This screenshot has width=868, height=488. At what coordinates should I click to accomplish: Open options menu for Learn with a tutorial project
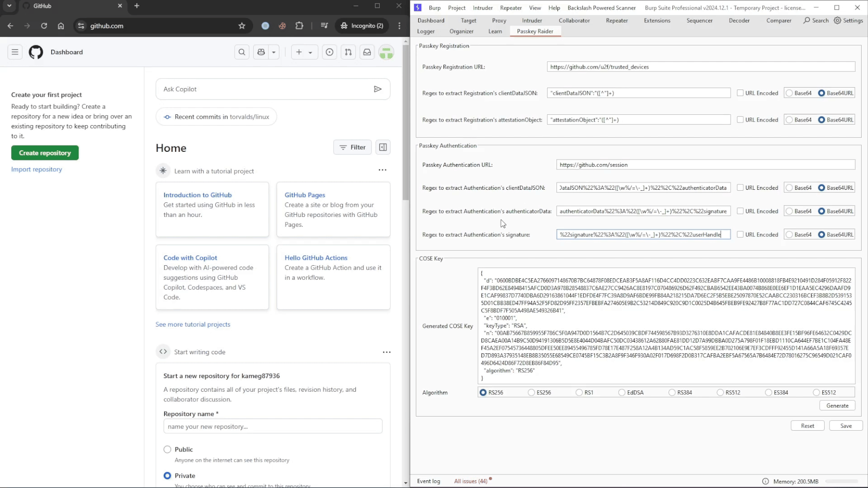(382, 170)
